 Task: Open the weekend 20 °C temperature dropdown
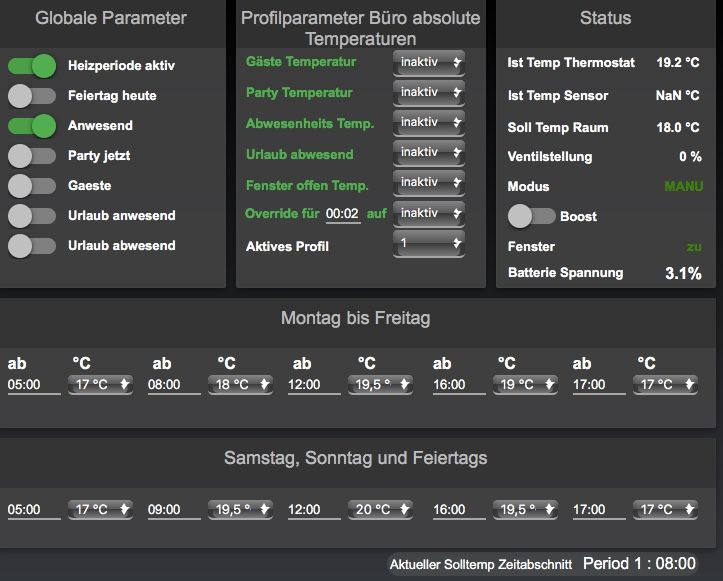pyautogui.click(x=381, y=510)
